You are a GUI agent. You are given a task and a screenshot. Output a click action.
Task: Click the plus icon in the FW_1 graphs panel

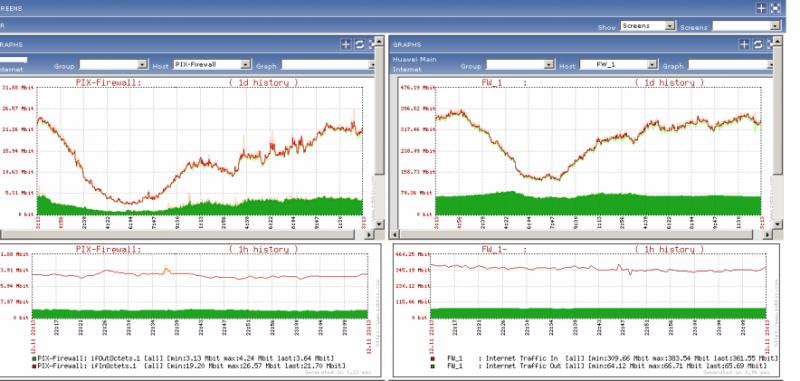(x=744, y=44)
